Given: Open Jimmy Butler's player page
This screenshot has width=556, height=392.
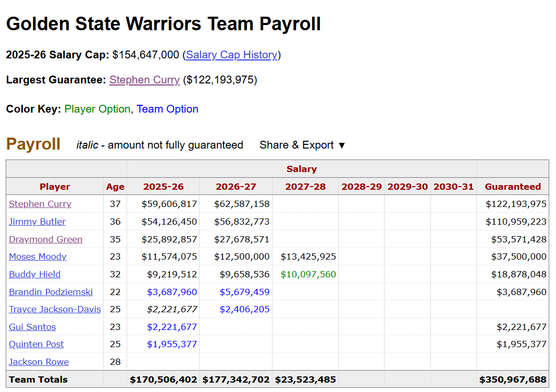Looking at the screenshot, I should coord(37,222).
